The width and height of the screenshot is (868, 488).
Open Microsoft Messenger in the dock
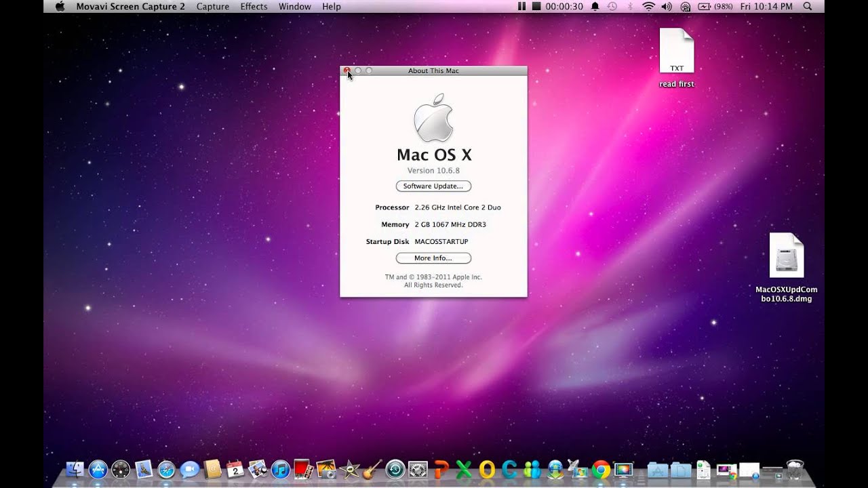tap(532, 469)
